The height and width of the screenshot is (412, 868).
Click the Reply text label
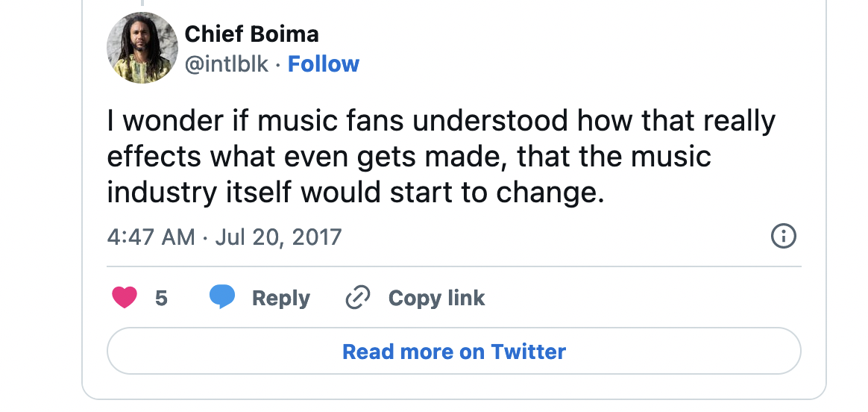(x=280, y=298)
